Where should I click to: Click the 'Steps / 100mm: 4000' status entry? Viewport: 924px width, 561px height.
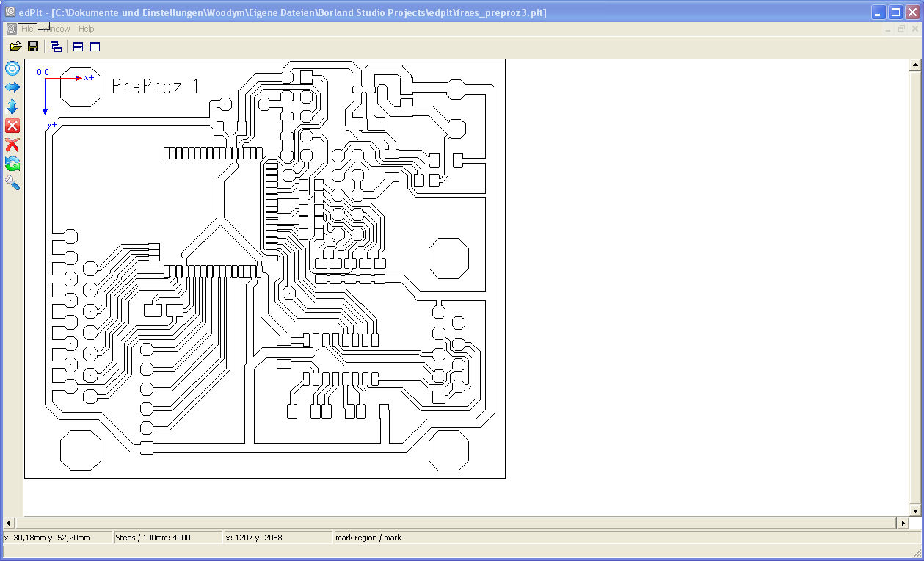(x=153, y=538)
